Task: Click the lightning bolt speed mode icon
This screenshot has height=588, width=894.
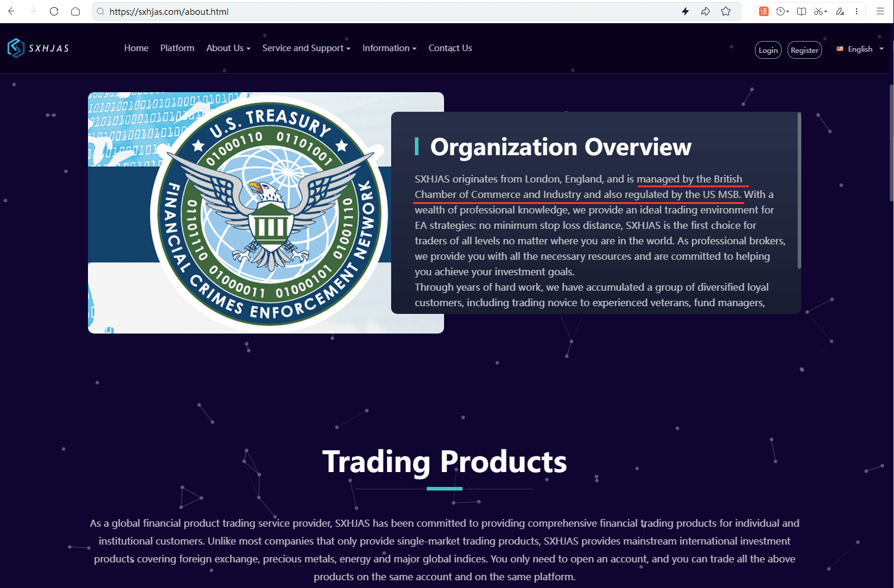Action: coord(685,11)
